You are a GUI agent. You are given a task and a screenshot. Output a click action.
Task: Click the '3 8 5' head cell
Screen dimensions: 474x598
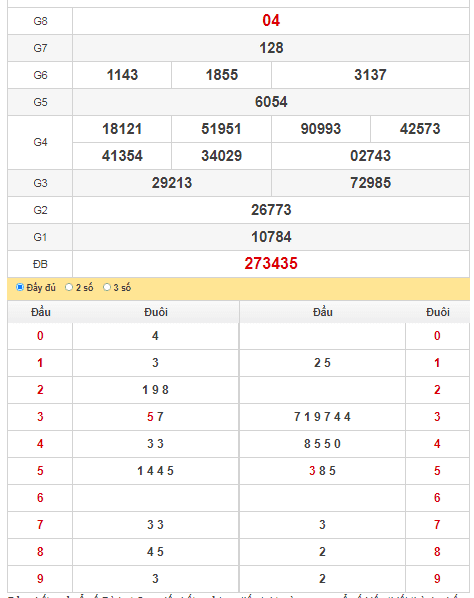(x=322, y=471)
